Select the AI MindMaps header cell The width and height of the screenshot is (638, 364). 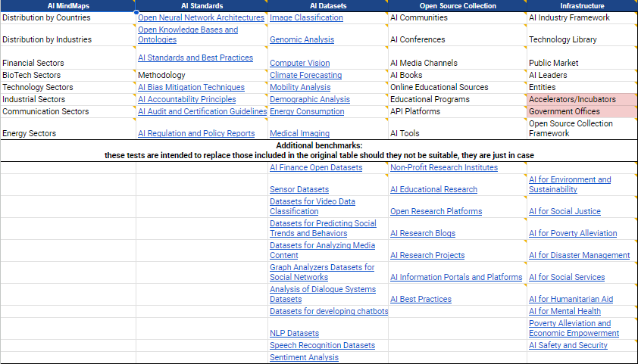(67, 5)
